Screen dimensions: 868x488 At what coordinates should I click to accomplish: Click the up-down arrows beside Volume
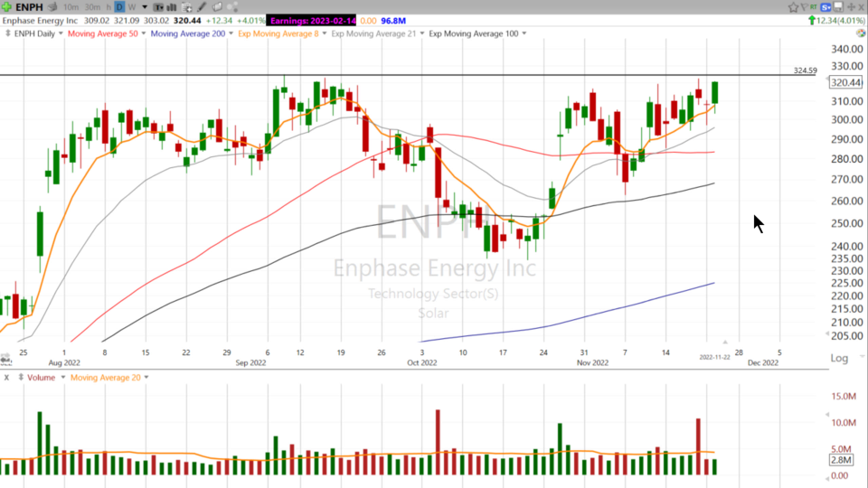point(21,378)
